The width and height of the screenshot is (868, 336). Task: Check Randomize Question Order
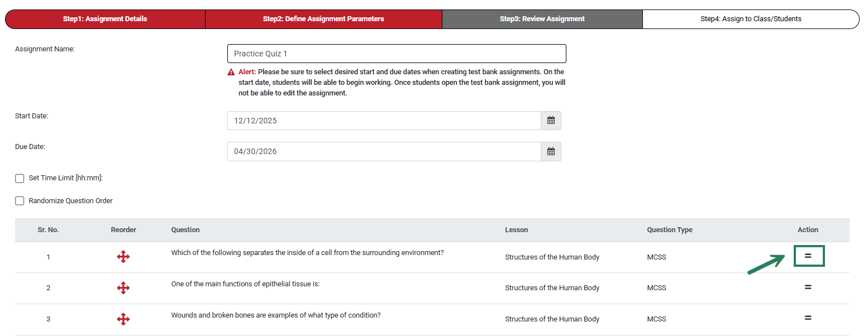(x=20, y=200)
